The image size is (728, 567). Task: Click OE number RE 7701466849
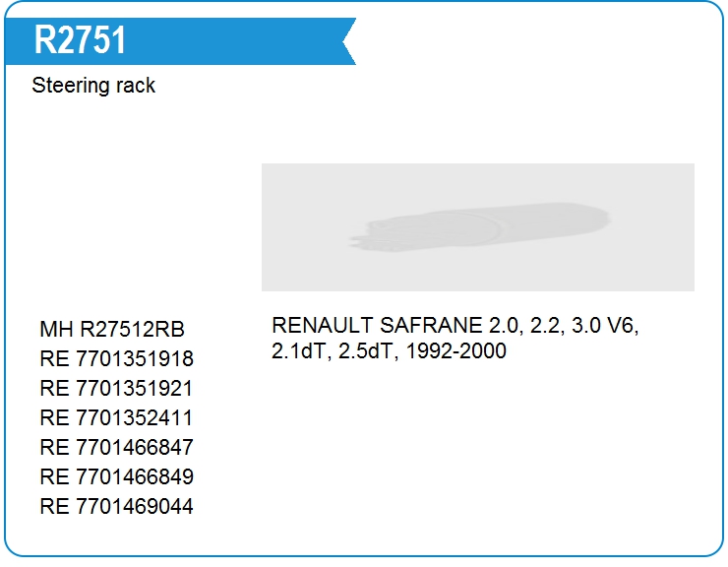[x=116, y=476]
